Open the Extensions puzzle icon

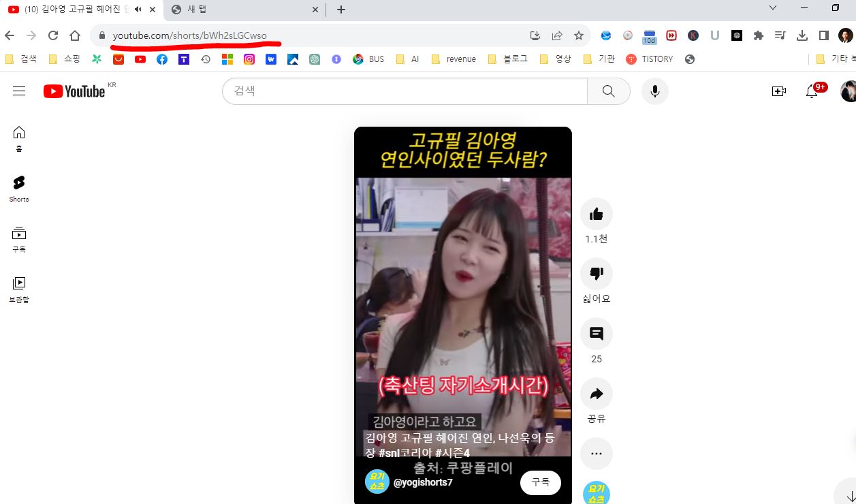point(759,35)
